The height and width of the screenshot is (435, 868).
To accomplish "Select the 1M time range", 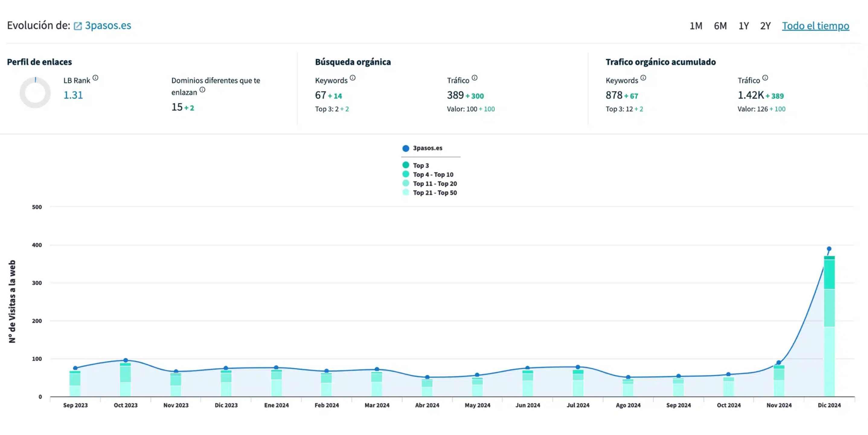I will (696, 26).
